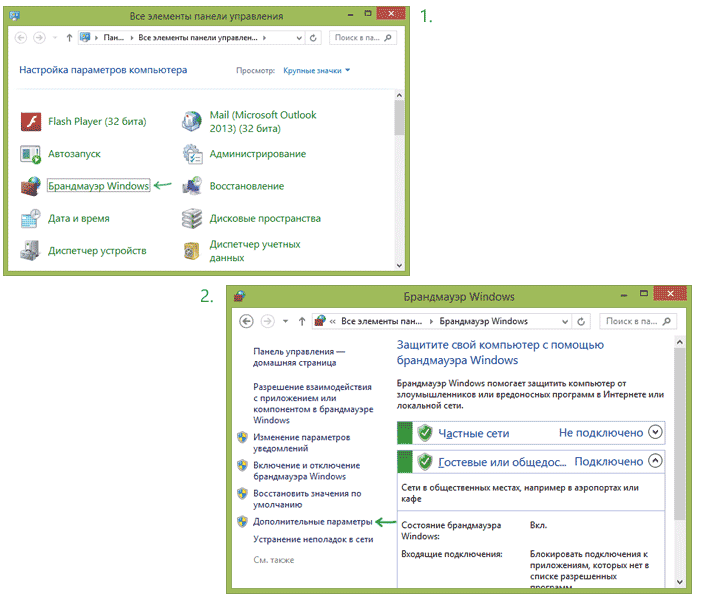Click the Частные сети heading link
Screen dimensions: 728x600
(474, 433)
